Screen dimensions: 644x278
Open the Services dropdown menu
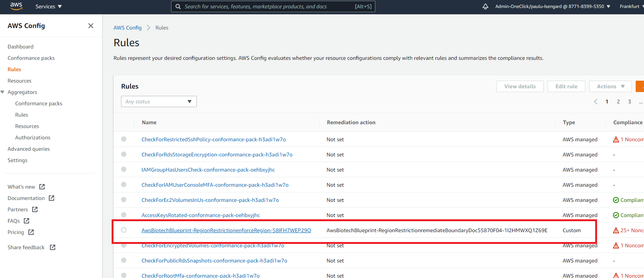(48, 6)
